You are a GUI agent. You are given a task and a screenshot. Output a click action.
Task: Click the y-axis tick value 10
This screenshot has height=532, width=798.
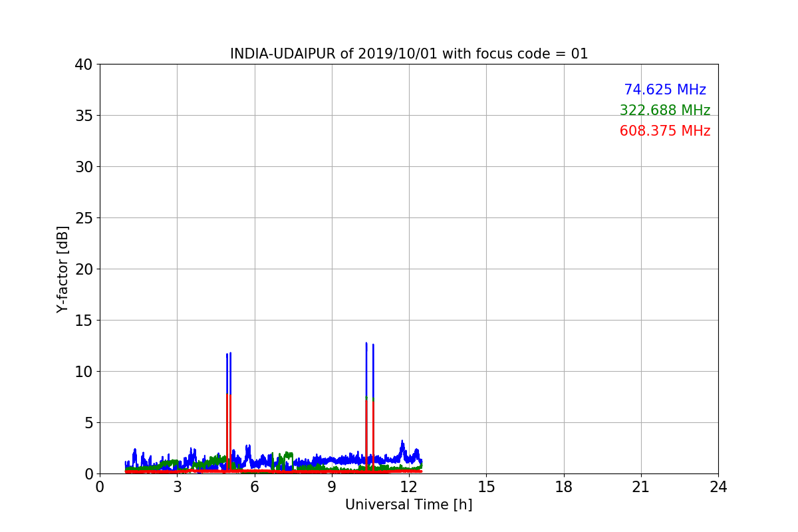[x=83, y=372]
